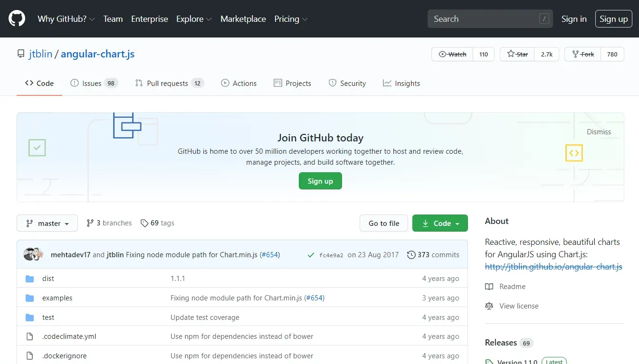
Task: Open the examples folder icon
Action: click(x=30, y=298)
